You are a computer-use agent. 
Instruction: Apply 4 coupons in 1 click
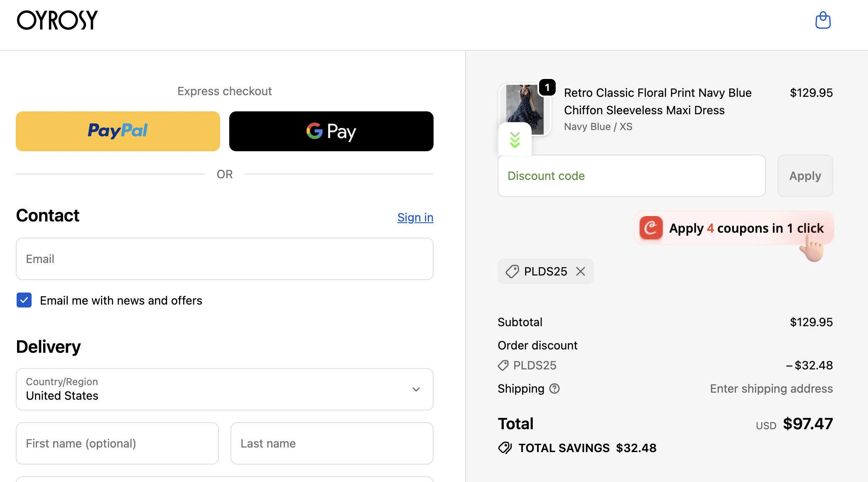[734, 228]
